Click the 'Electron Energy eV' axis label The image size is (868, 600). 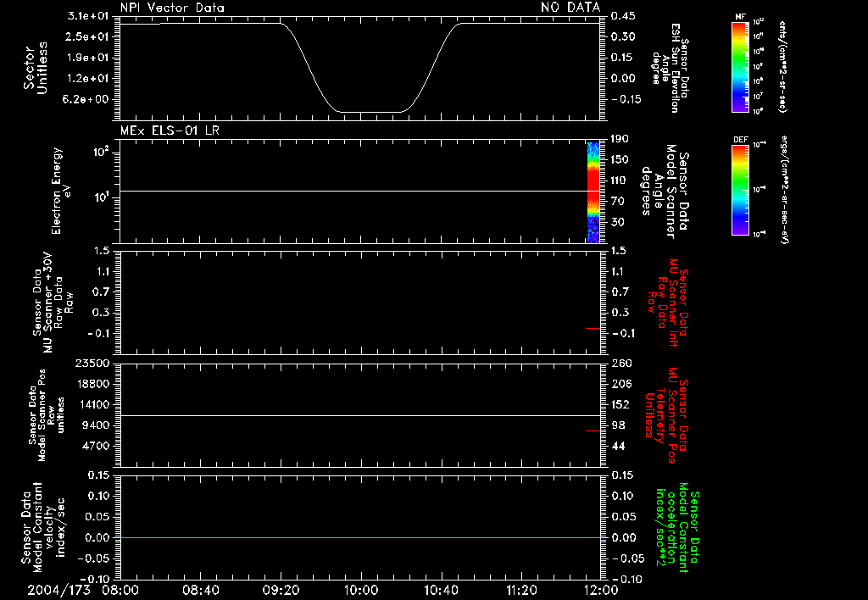62,191
